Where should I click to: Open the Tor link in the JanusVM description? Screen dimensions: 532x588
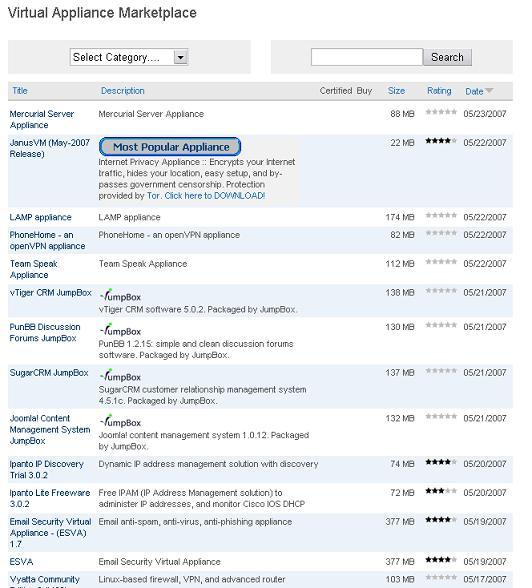(153, 196)
